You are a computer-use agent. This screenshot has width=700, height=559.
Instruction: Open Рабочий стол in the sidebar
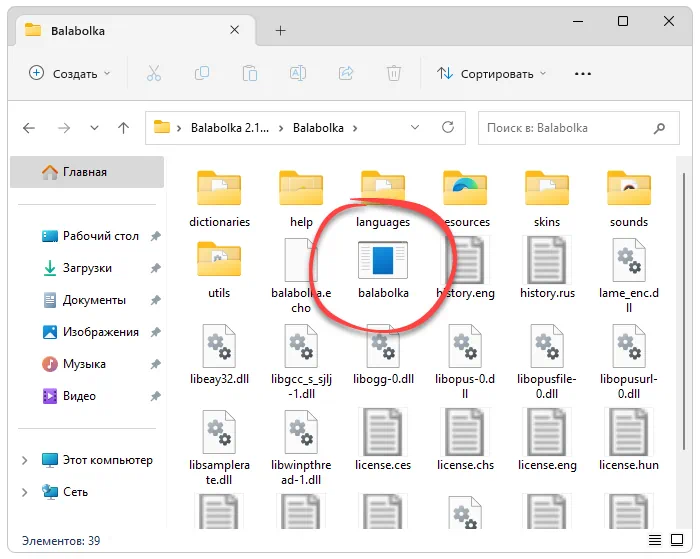(89, 236)
